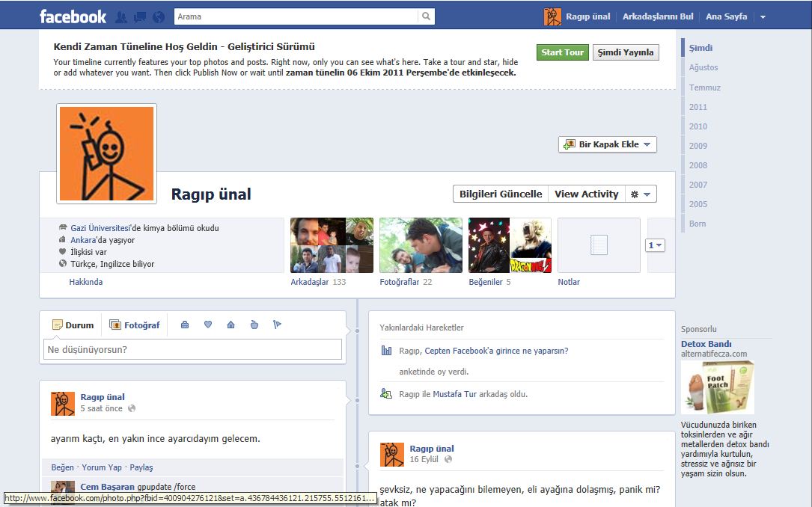Switch to the Fotoğraf photo tab
Screen dimensions: 812x507
pos(135,325)
